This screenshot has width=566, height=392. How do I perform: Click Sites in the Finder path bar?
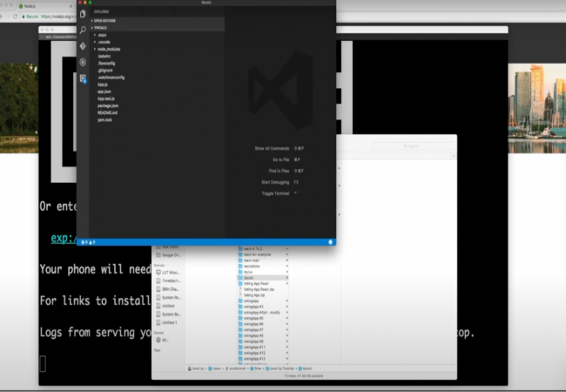255,368
